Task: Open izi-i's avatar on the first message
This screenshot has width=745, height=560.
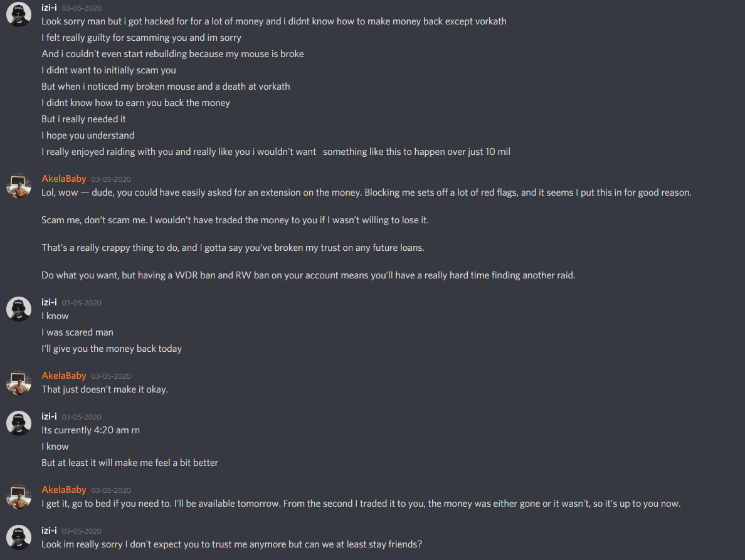Action: click(19, 14)
